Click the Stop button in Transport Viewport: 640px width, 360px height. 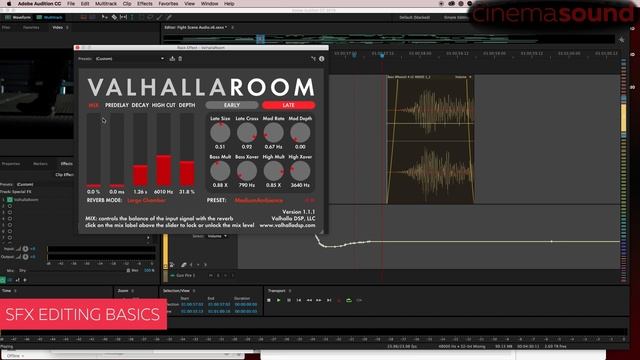coord(269,300)
